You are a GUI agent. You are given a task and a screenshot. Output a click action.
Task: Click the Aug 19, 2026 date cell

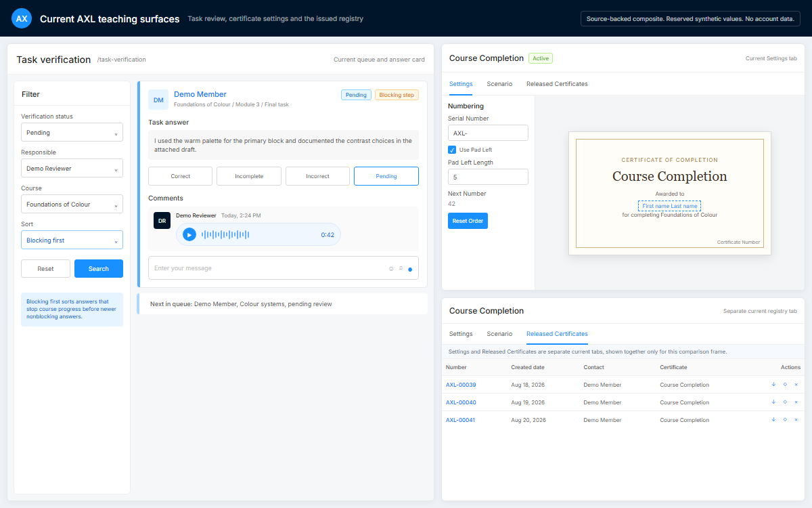point(528,402)
